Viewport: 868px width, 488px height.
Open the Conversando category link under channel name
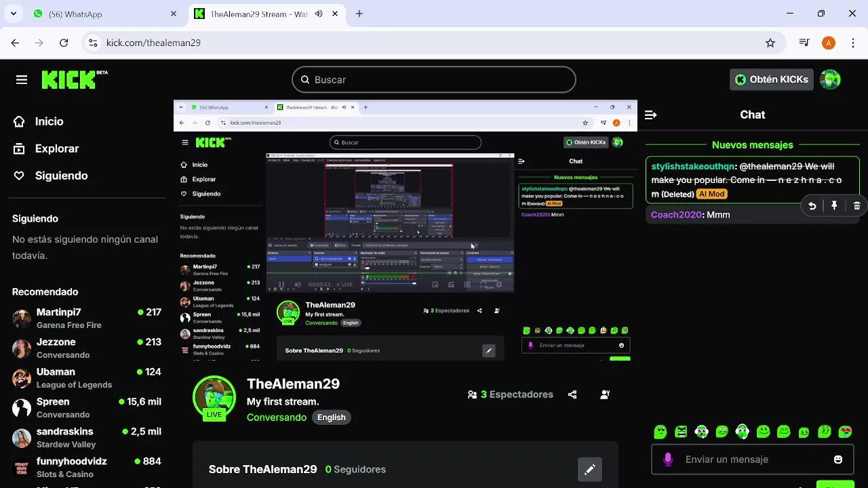coord(277,418)
